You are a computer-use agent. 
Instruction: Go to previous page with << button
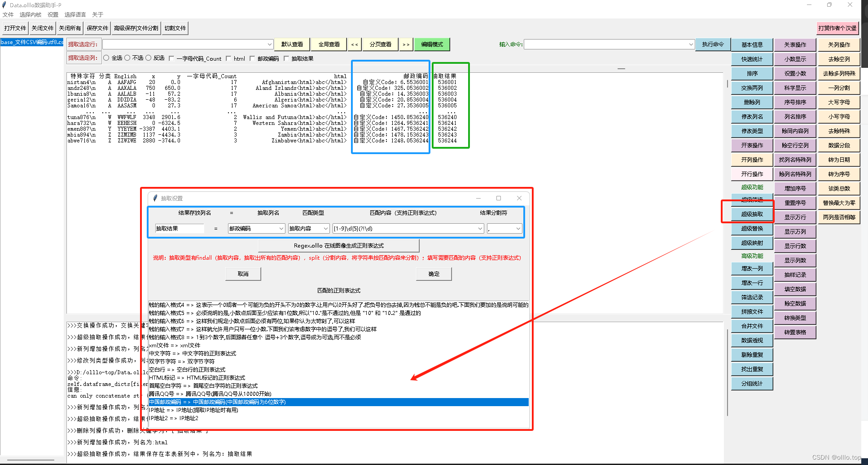355,44
